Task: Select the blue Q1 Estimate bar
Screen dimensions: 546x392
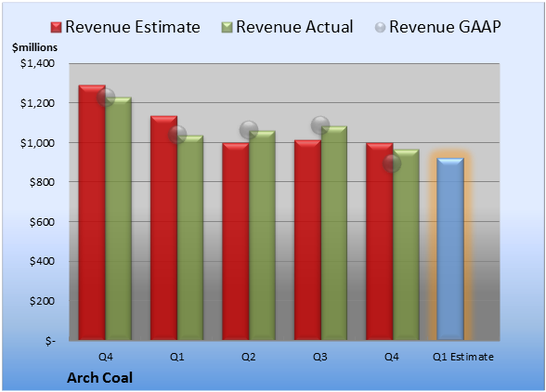Action: click(450, 249)
